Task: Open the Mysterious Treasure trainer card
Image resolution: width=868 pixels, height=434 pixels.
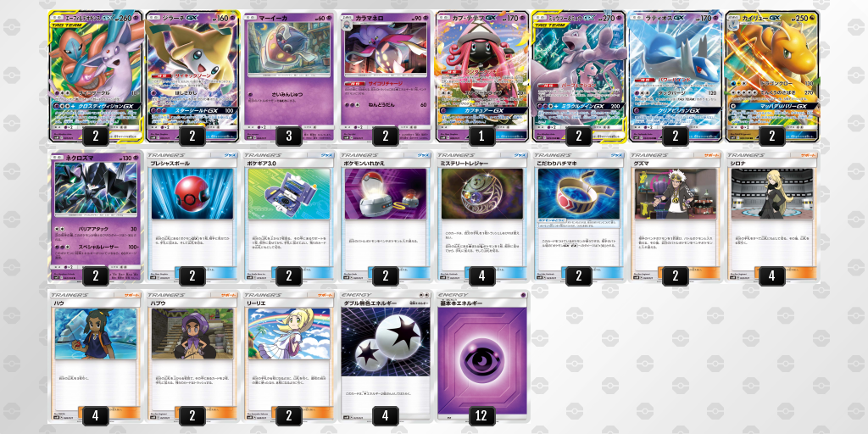Action: (x=481, y=217)
